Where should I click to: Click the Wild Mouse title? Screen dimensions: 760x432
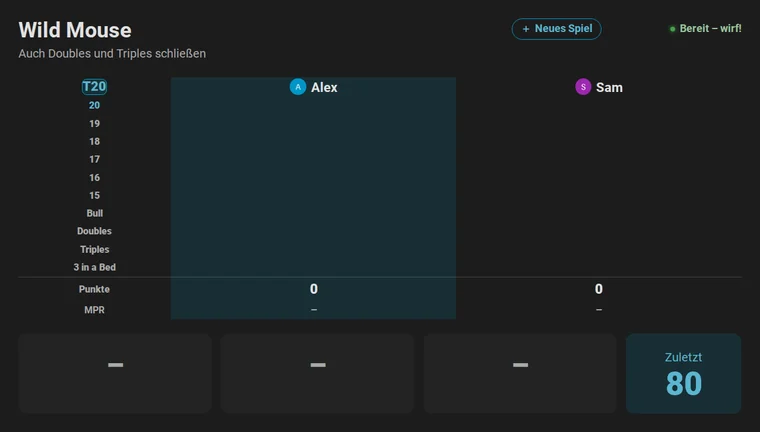[x=75, y=30]
